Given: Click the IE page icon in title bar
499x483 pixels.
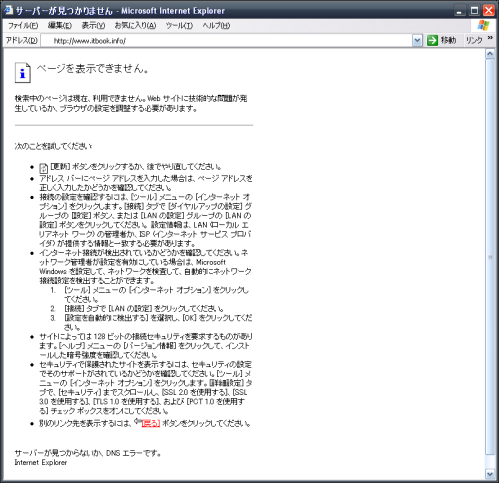Looking at the screenshot, I should (x=8, y=10).
